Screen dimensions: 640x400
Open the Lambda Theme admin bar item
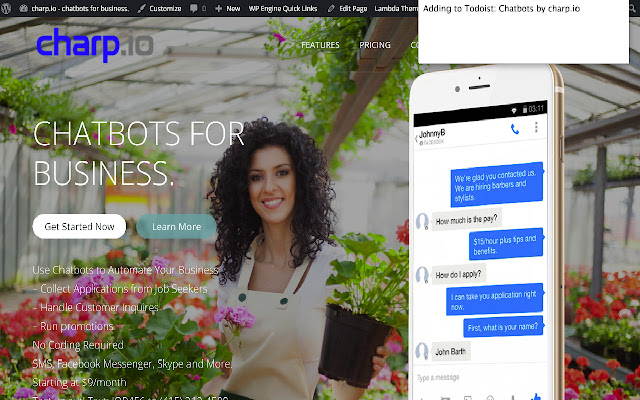pos(396,8)
